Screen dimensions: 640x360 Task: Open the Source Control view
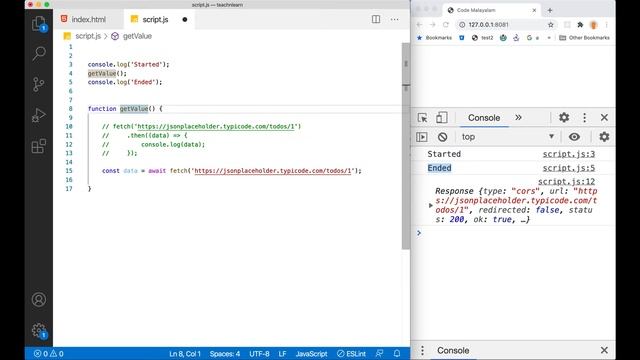tap(39, 84)
